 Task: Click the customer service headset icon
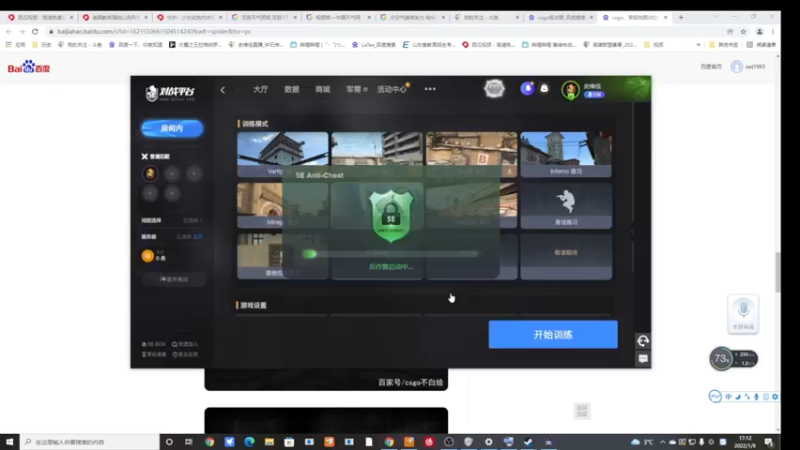[x=643, y=341]
